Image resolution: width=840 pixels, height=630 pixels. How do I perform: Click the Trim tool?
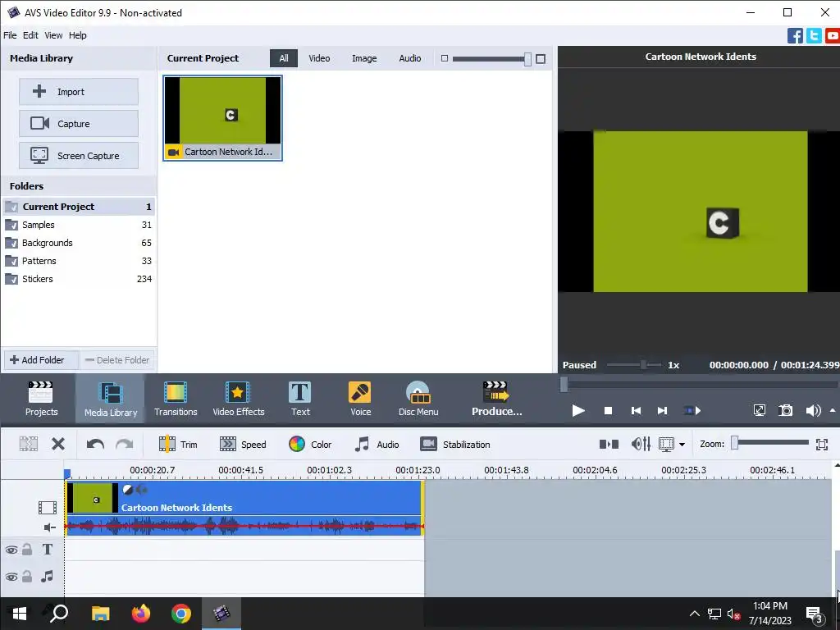(178, 444)
